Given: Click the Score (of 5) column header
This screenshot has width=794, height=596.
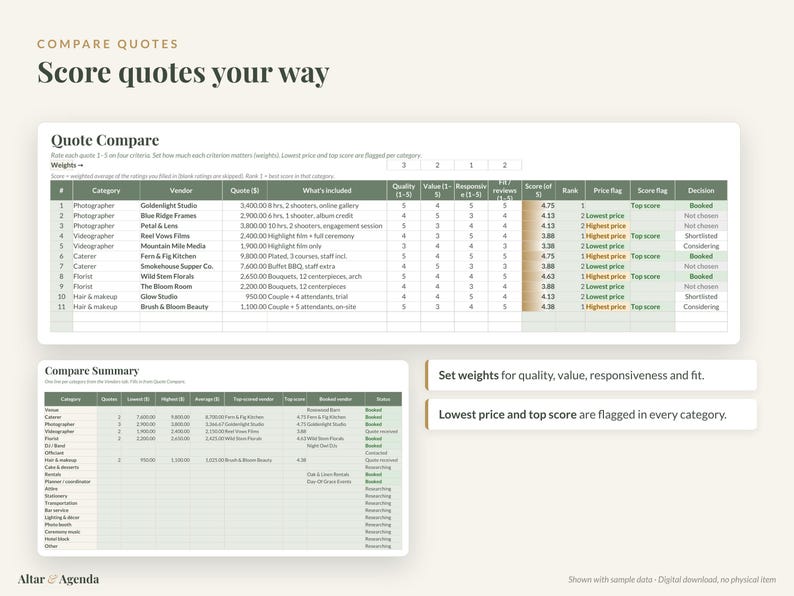Looking at the screenshot, I should pyautogui.click(x=538, y=190).
